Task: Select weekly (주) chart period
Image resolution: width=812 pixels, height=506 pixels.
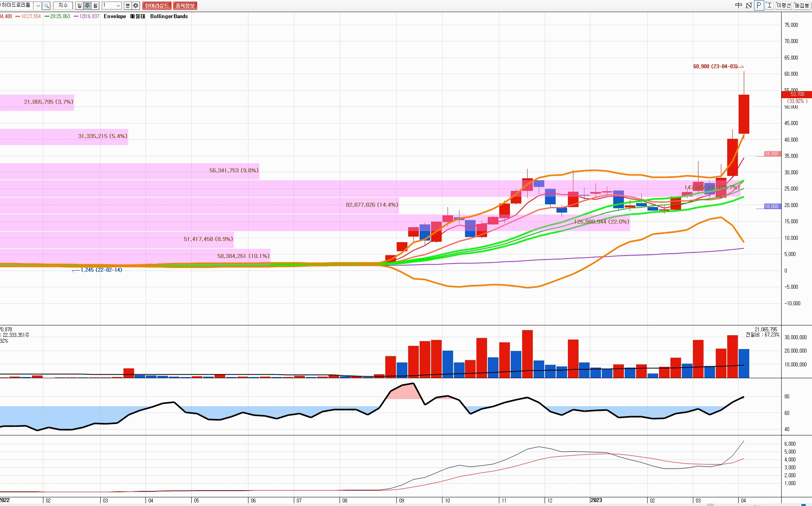Action: [87, 6]
